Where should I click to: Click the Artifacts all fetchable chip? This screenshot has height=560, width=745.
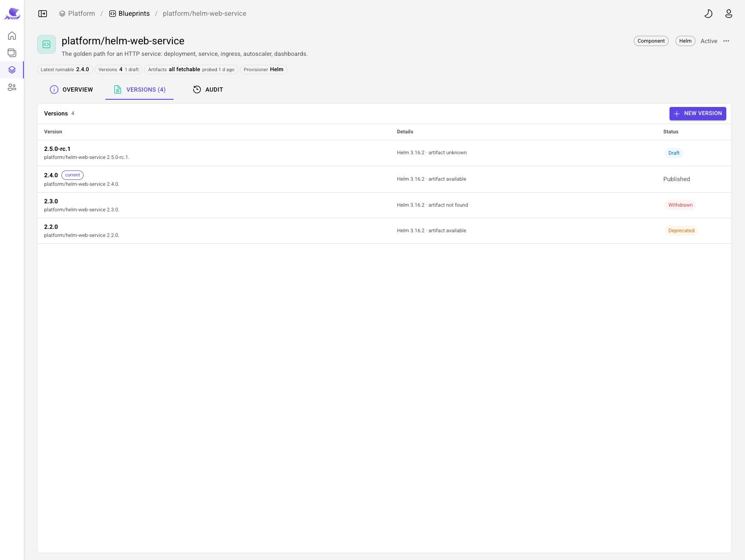(191, 69)
